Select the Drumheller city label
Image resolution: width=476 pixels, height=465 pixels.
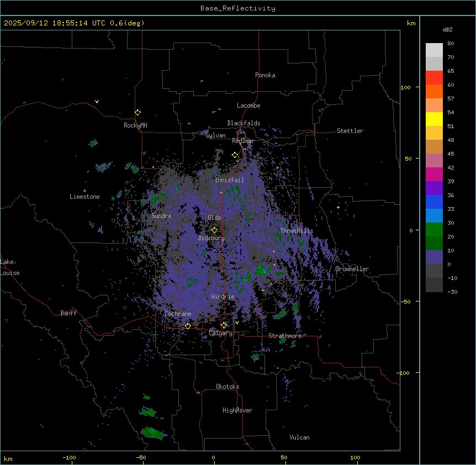(x=352, y=269)
